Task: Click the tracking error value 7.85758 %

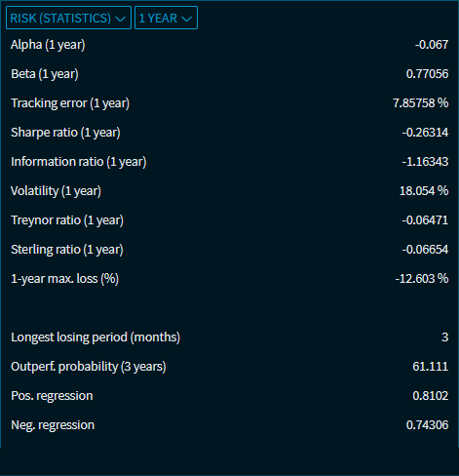Action: (421, 103)
